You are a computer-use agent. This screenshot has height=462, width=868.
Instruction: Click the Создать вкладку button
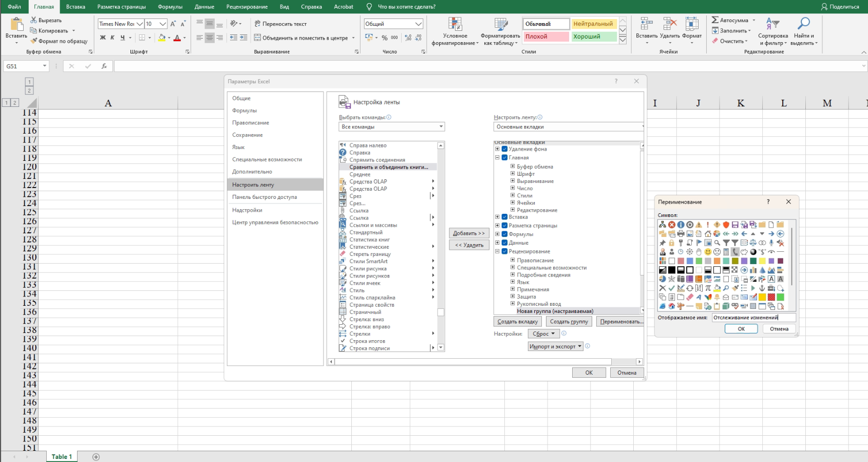tap(517, 322)
